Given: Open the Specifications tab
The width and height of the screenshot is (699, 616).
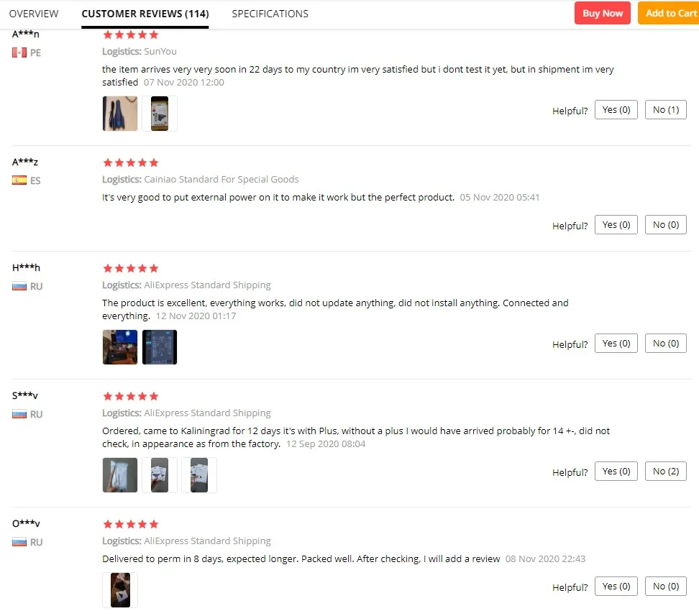Looking at the screenshot, I should click(270, 14).
